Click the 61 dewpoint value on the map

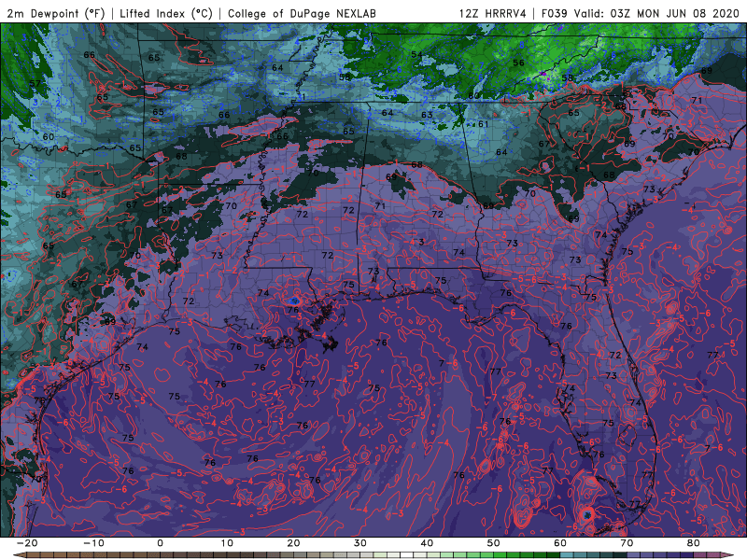484,124
